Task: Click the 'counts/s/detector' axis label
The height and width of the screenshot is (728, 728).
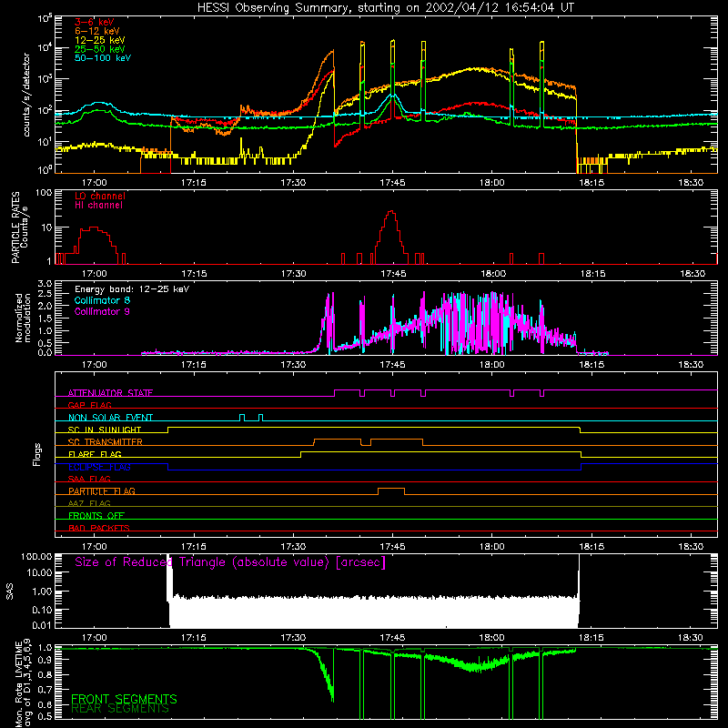Action: click(x=26, y=95)
